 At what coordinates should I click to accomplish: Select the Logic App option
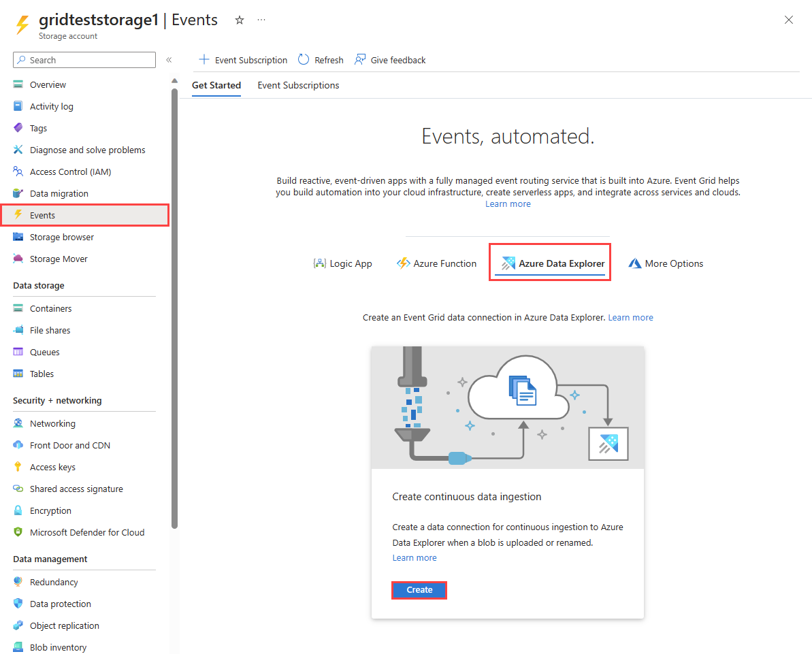343,263
